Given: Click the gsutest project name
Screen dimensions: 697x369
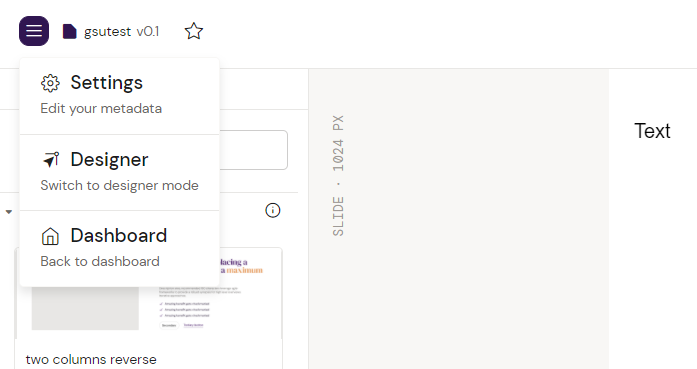Looking at the screenshot, I should pyautogui.click(x=108, y=32).
